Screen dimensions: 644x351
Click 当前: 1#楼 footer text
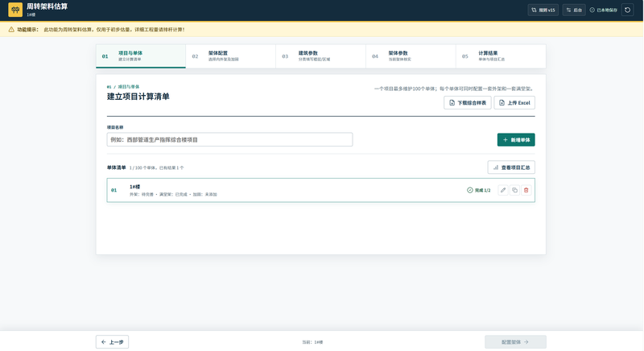tap(312, 342)
